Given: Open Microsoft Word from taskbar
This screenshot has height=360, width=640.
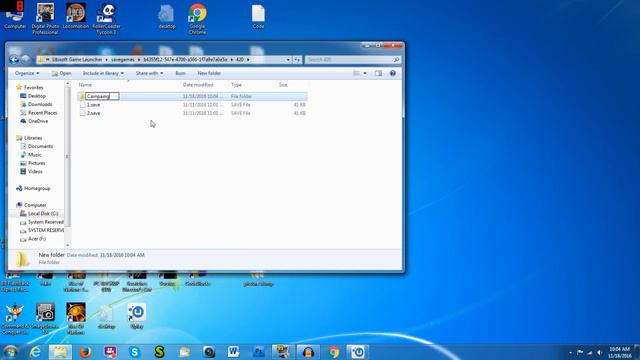Looking at the screenshot, I should [233, 352].
